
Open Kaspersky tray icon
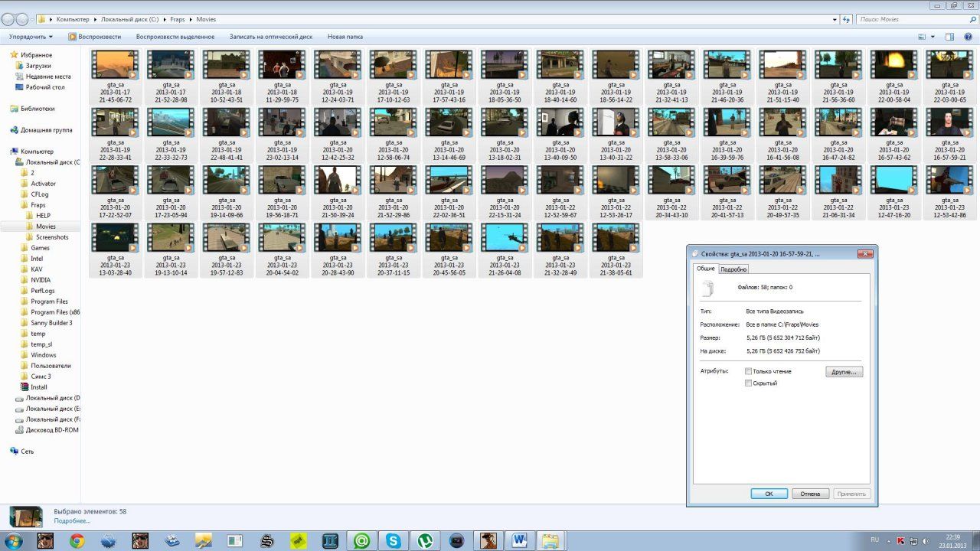(900, 541)
